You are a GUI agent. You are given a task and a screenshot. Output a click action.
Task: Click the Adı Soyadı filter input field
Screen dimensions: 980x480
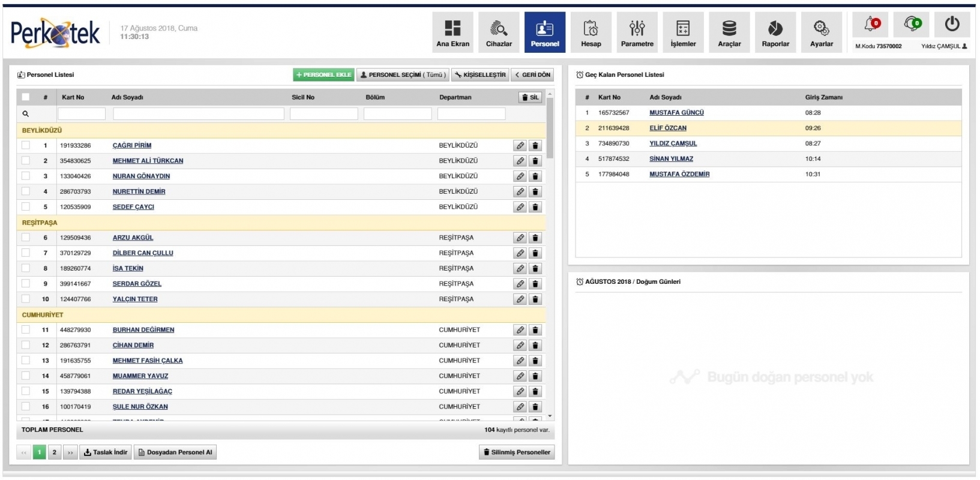pos(198,114)
